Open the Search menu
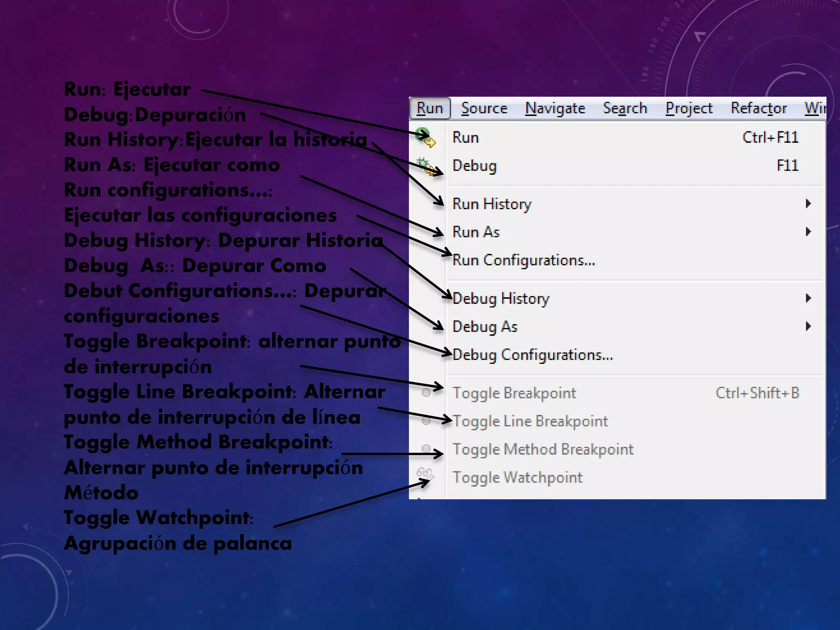The height and width of the screenshot is (630, 840). 625,108
